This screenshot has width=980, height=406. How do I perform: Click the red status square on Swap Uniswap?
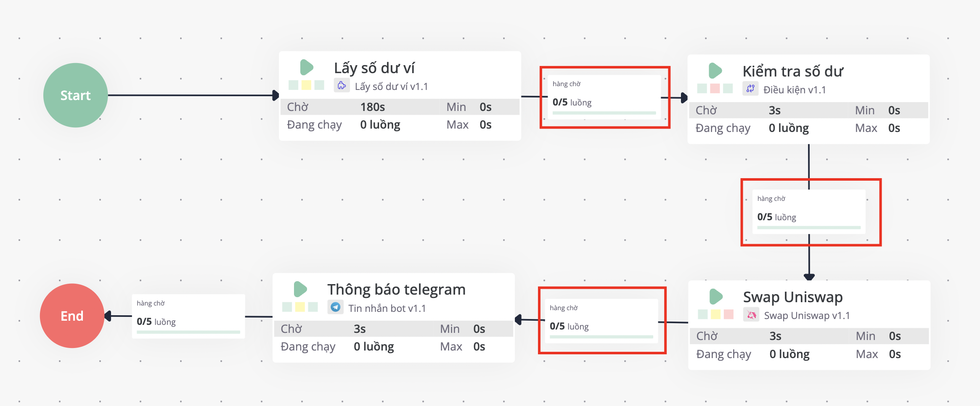[x=728, y=314]
